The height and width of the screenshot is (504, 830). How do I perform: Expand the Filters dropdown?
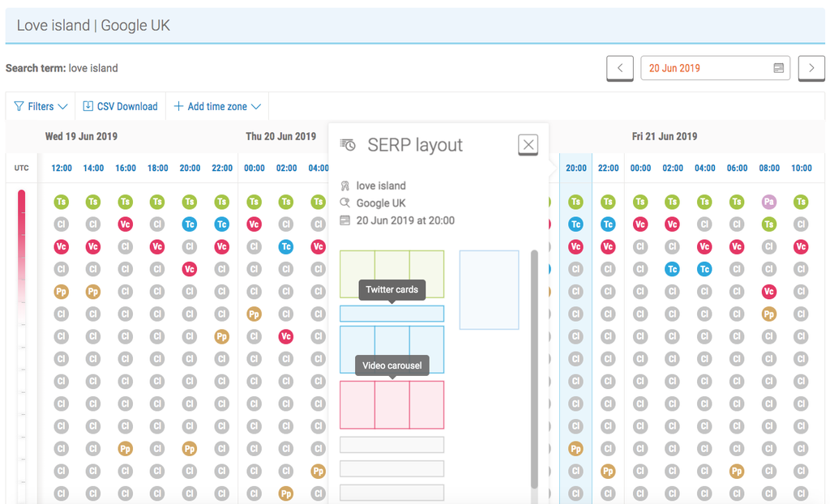pyautogui.click(x=41, y=106)
